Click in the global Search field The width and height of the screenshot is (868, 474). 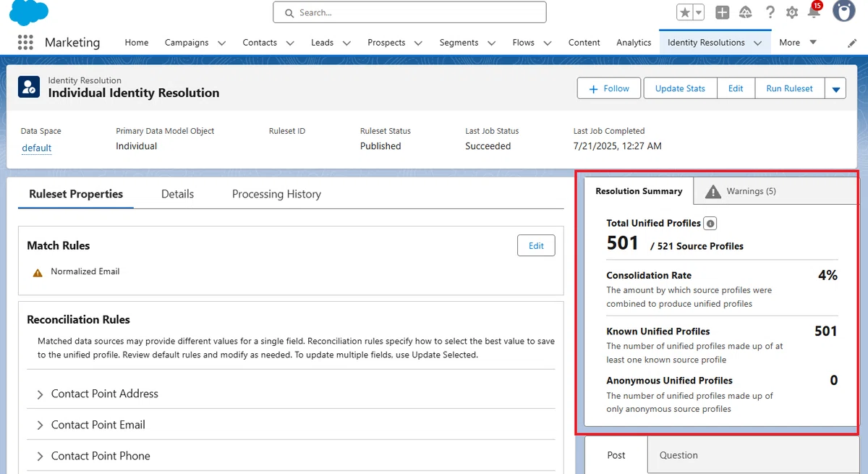point(409,12)
